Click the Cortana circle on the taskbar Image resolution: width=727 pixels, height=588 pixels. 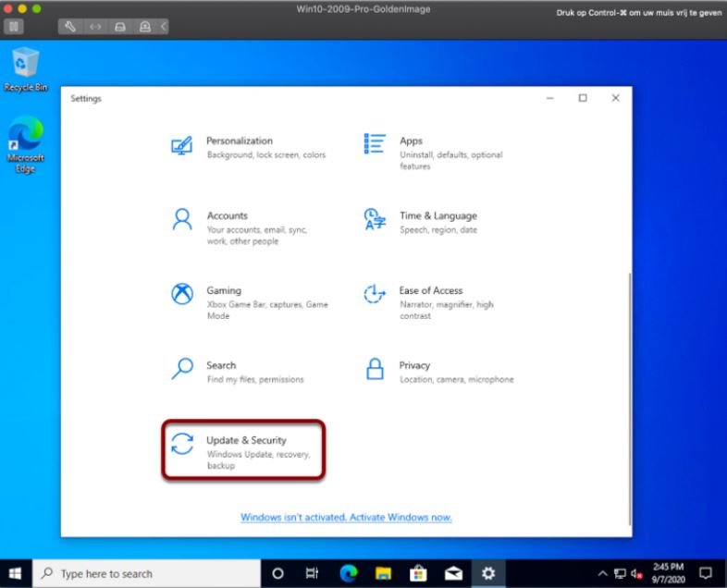(x=277, y=573)
